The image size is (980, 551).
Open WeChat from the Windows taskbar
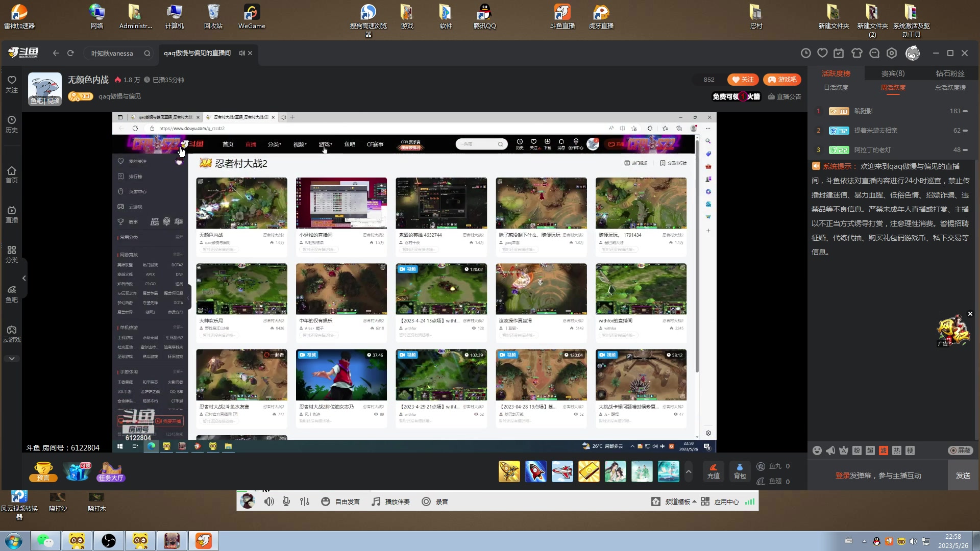[x=45, y=541]
